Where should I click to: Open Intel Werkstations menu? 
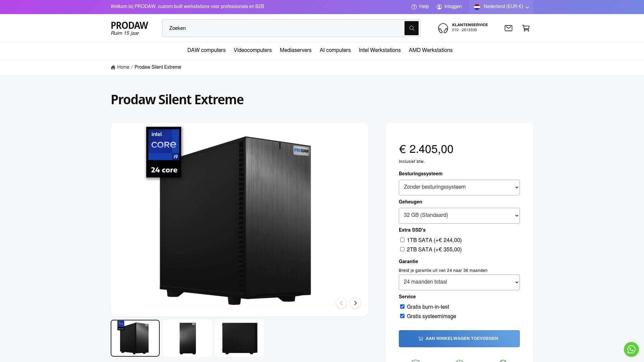coord(380,50)
